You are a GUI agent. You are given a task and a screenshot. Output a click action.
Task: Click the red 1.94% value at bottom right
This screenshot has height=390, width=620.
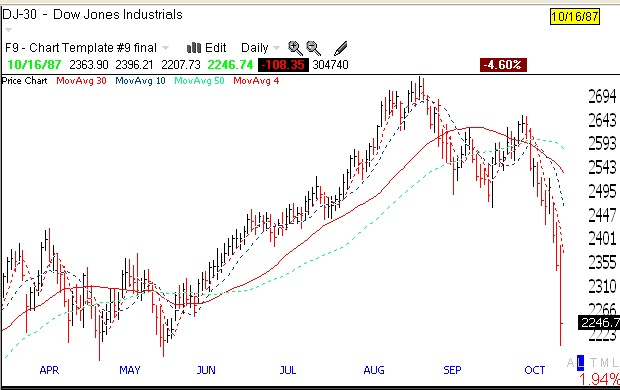599,379
